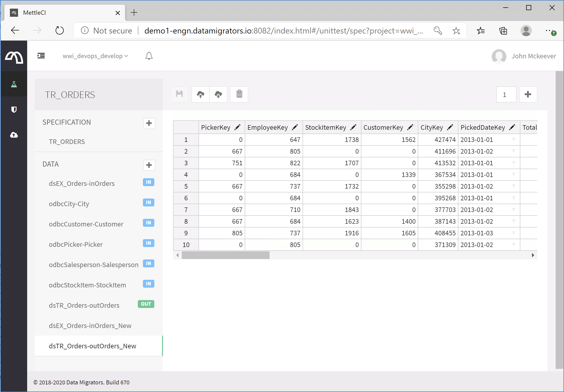Edit the PickerKey column pencil icon
This screenshot has height=392, width=564.
point(238,127)
